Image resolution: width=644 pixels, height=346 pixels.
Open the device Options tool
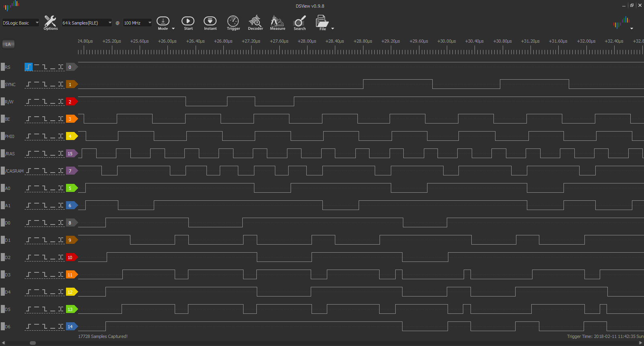pyautogui.click(x=50, y=23)
